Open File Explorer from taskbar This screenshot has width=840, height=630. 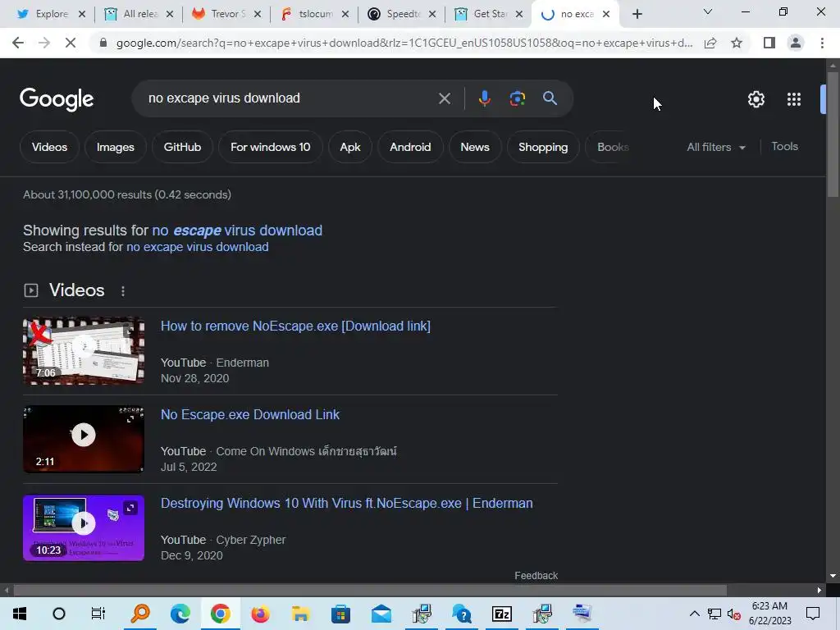(300, 614)
